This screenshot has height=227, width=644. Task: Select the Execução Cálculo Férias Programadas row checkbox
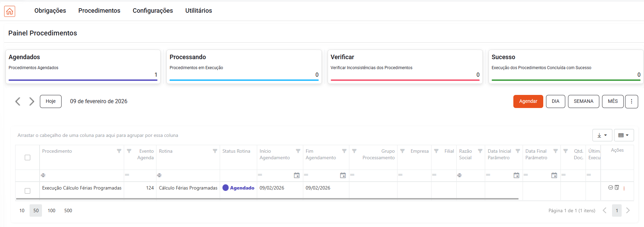28,191
